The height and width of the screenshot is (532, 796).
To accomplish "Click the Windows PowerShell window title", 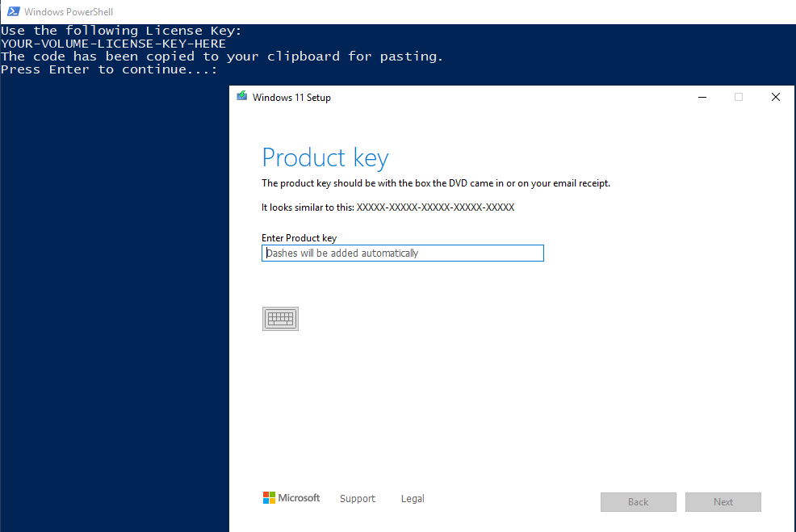I will pos(69,11).
